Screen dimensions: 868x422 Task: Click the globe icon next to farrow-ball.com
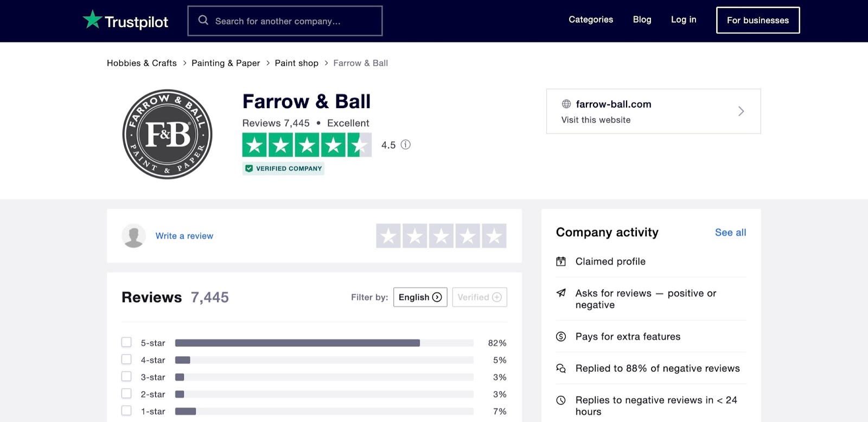566,104
